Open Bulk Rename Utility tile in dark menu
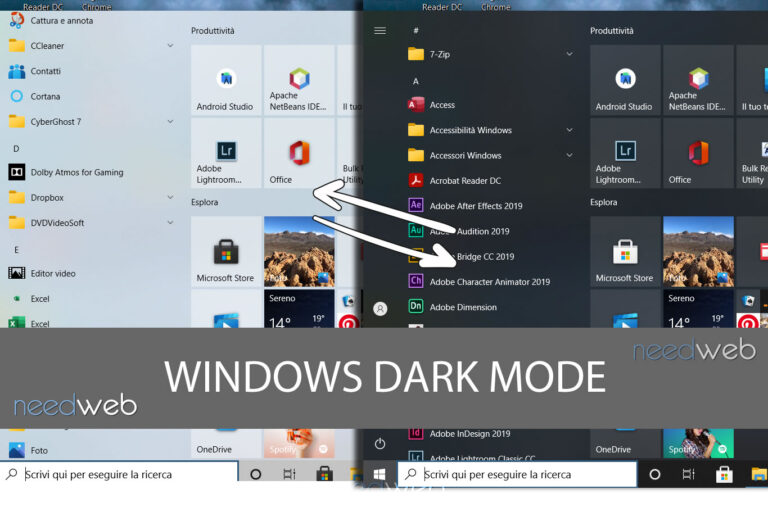 click(752, 153)
